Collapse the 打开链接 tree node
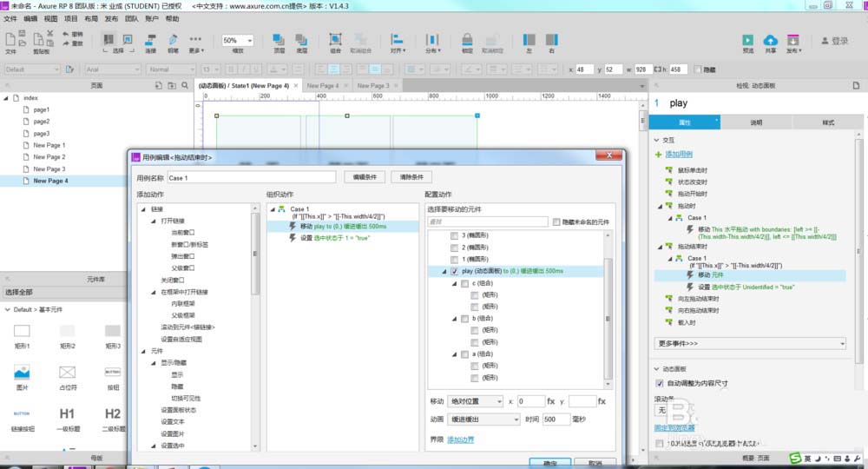Image resolution: width=868 pixels, height=469 pixels. (x=154, y=221)
